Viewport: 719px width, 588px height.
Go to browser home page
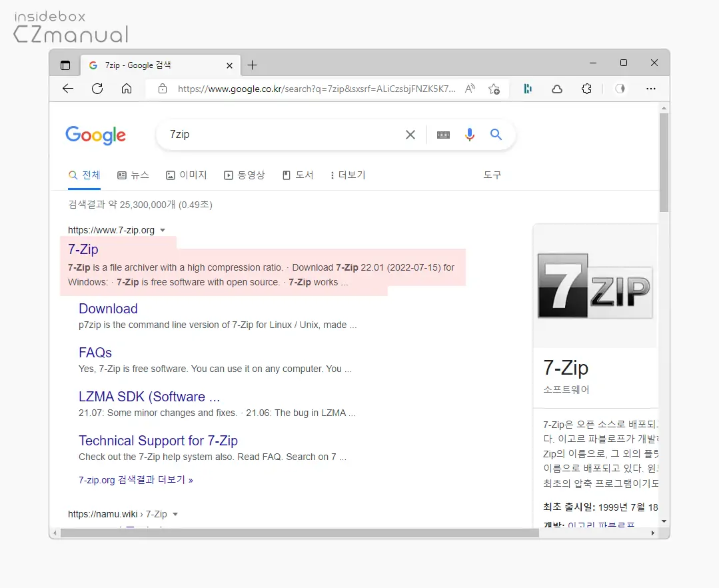click(127, 88)
